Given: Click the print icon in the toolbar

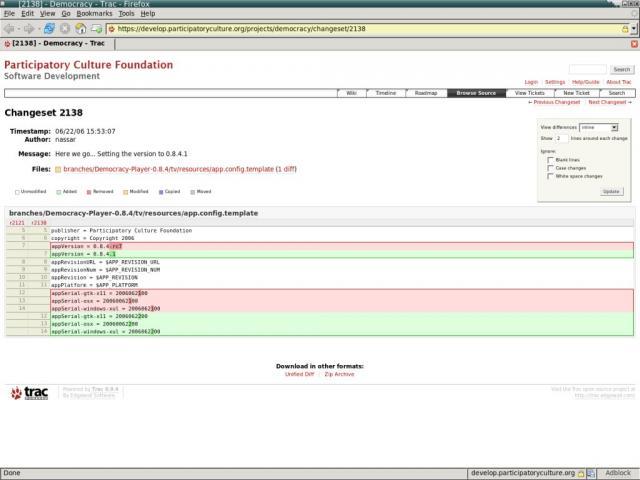Looking at the screenshot, I should tap(96, 29).
